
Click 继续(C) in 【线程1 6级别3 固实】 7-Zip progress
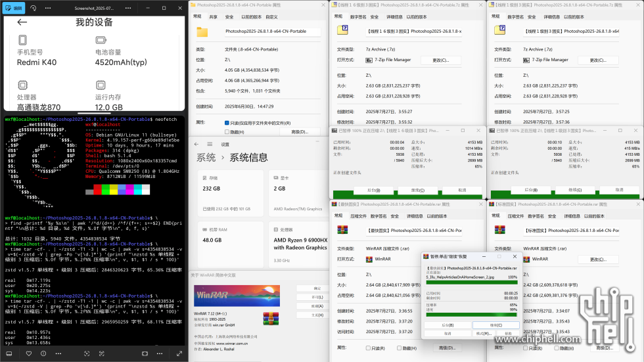point(418,191)
